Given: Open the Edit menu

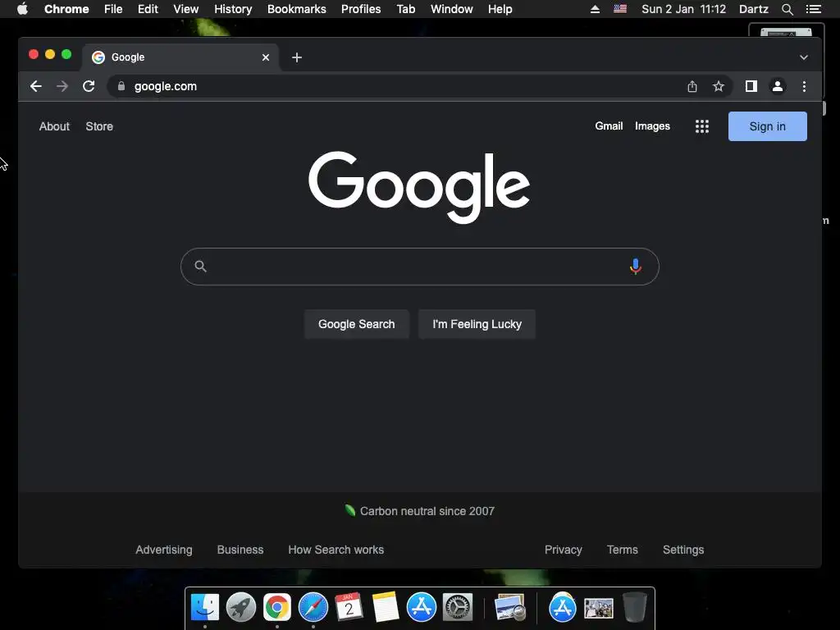Looking at the screenshot, I should pos(148,9).
